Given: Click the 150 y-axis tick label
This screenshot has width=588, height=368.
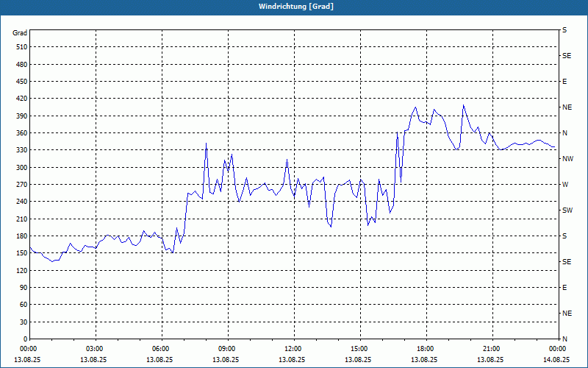Looking at the screenshot, I should 22,253.
